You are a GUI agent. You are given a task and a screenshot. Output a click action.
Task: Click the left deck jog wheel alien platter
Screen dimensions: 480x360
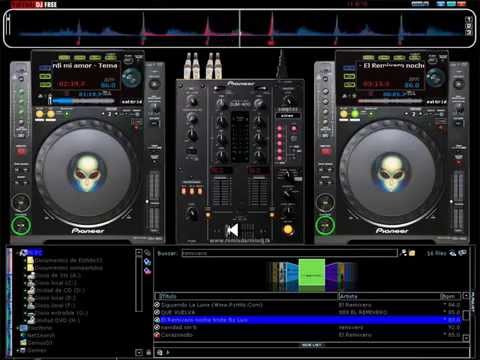(87, 173)
